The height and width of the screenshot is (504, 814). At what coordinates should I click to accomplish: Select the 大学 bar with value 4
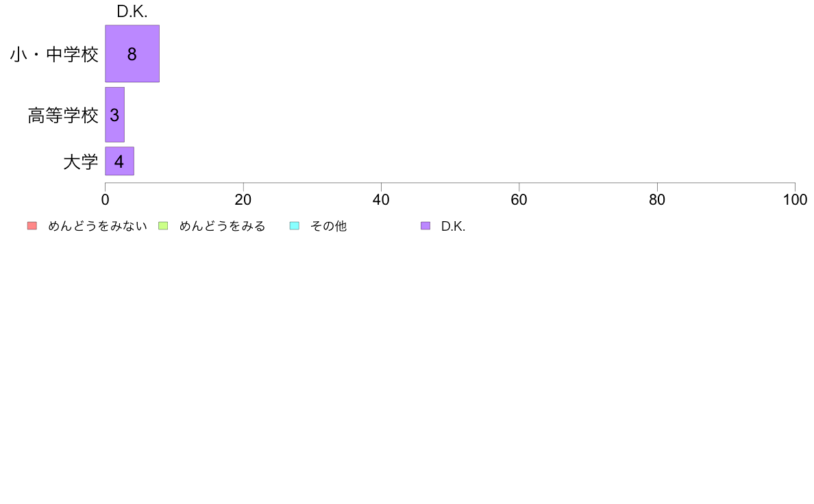pyautogui.click(x=119, y=161)
